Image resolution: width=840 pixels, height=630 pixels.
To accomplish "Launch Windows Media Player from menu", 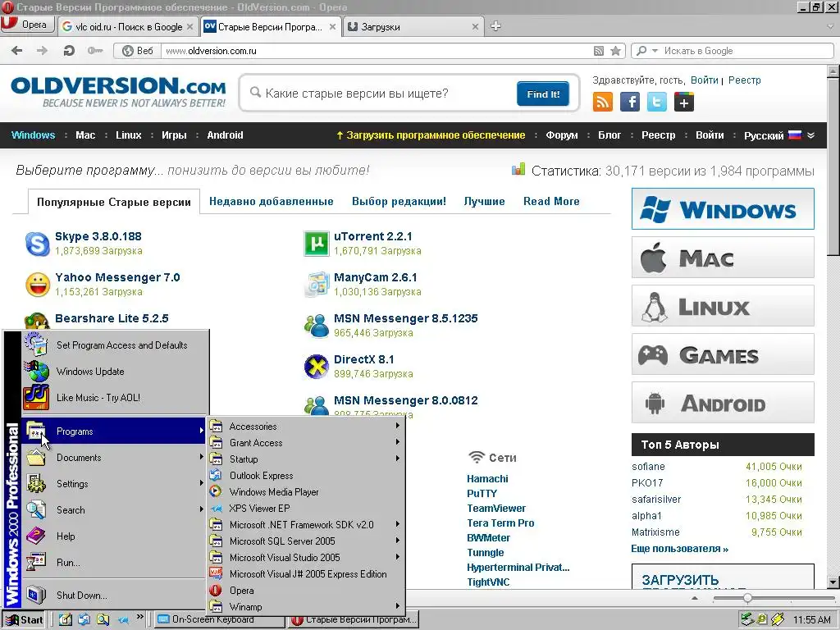I will [306, 492].
